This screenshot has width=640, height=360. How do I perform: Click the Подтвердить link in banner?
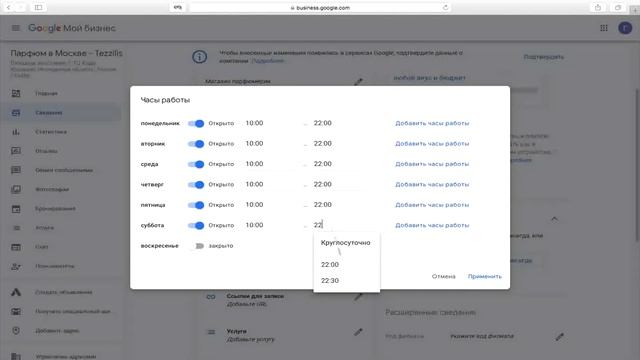click(544, 57)
